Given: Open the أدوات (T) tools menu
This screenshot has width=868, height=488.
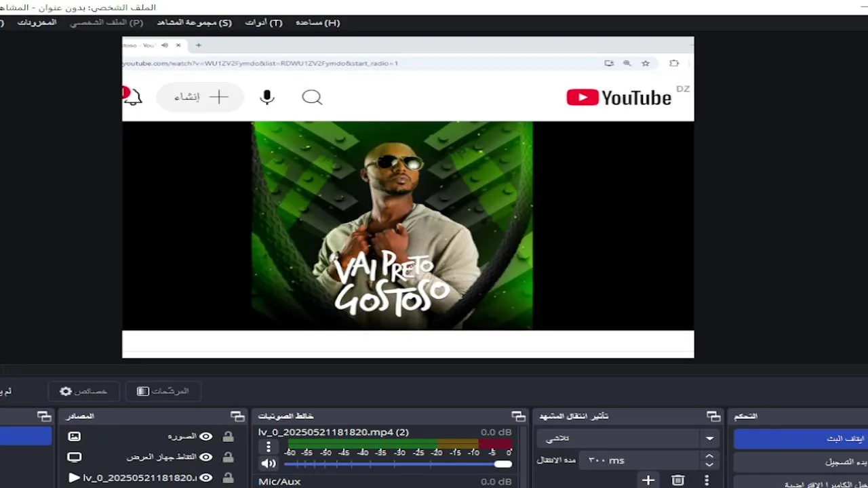Looking at the screenshot, I should point(263,22).
